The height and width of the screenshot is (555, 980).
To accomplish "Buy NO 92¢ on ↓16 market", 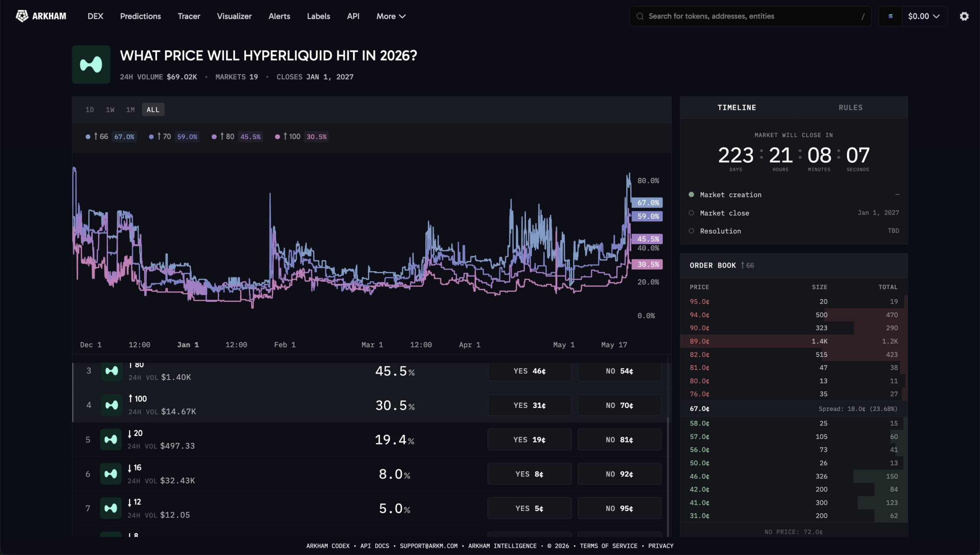I will pyautogui.click(x=619, y=474).
